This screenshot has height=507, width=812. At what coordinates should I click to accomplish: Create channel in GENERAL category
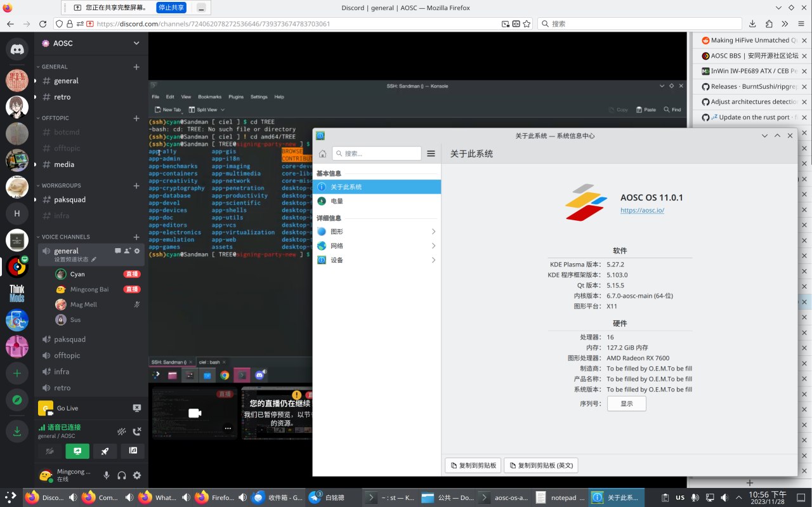point(136,67)
